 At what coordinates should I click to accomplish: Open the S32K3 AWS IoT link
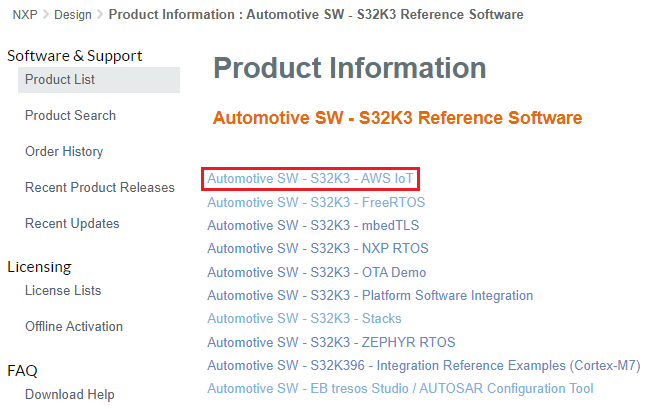point(310,179)
